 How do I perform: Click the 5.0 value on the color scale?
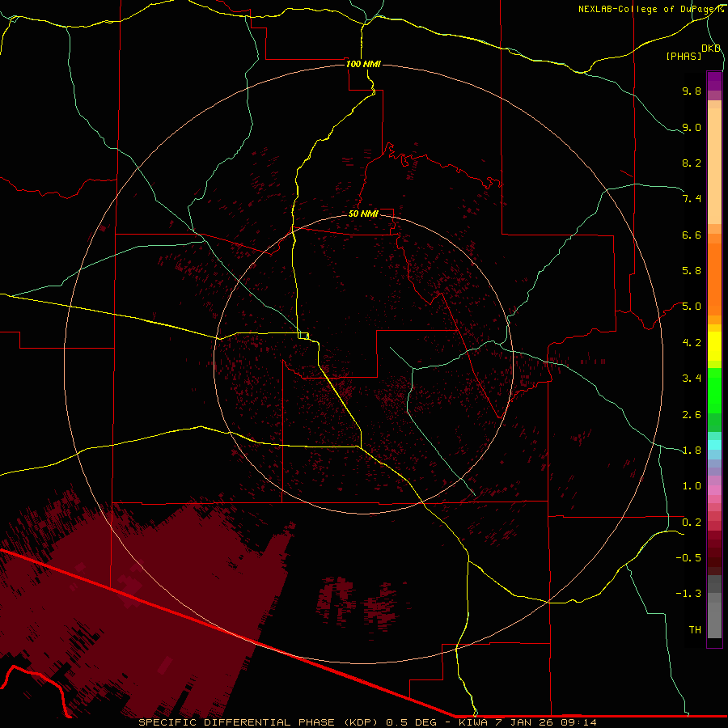pyautogui.click(x=692, y=307)
